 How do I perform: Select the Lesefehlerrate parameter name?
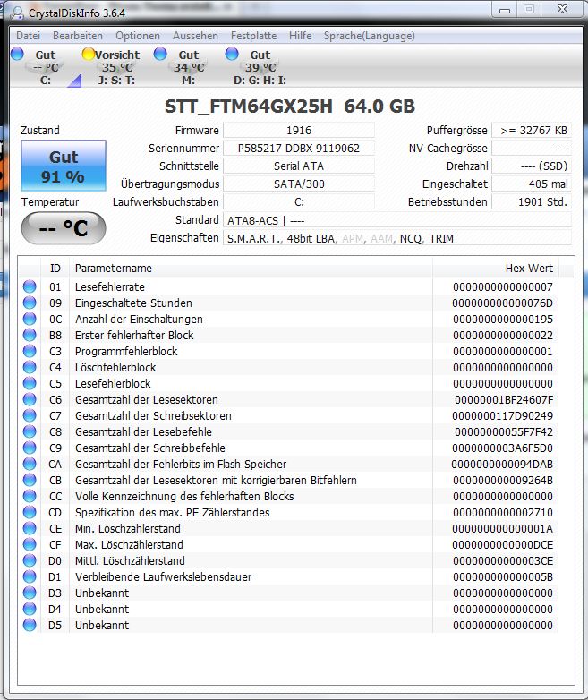[110, 286]
